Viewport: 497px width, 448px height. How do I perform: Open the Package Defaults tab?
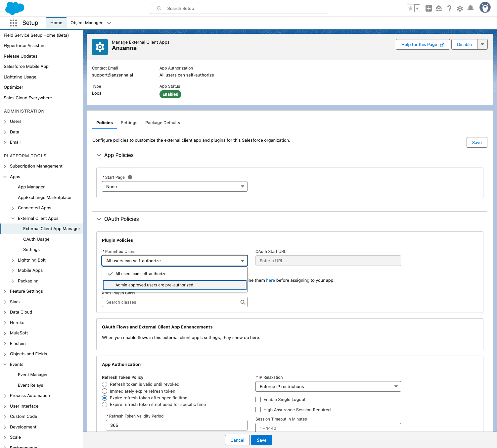pyautogui.click(x=162, y=123)
